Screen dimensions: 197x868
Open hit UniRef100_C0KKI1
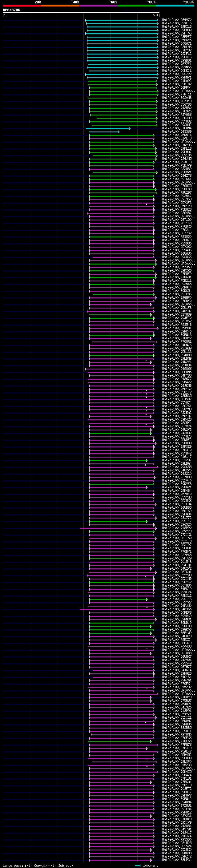click(177, 71)
